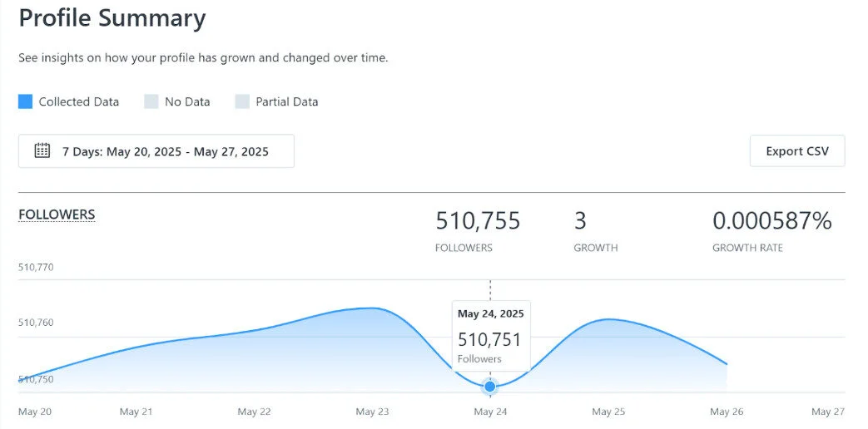Click the 510,760 y-axis label
This screenshot has width=868, height=429.
pyautogui.click(x=36, y=323)
